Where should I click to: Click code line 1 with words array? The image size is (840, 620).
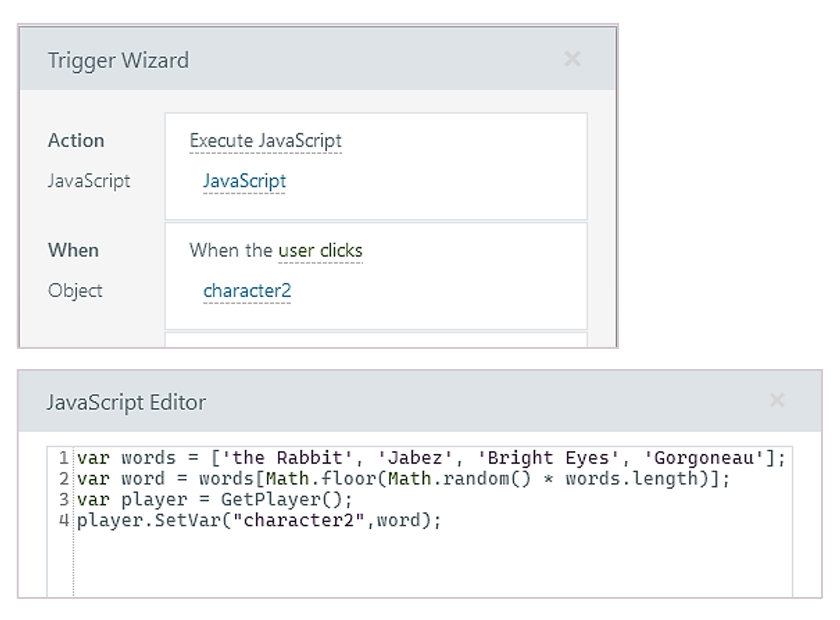[x=431, y=458]
